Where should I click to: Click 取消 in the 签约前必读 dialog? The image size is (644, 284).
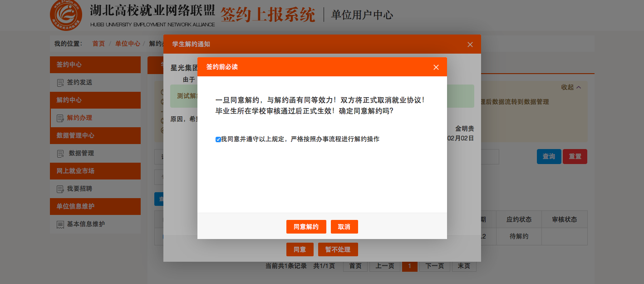pos(344,227)
